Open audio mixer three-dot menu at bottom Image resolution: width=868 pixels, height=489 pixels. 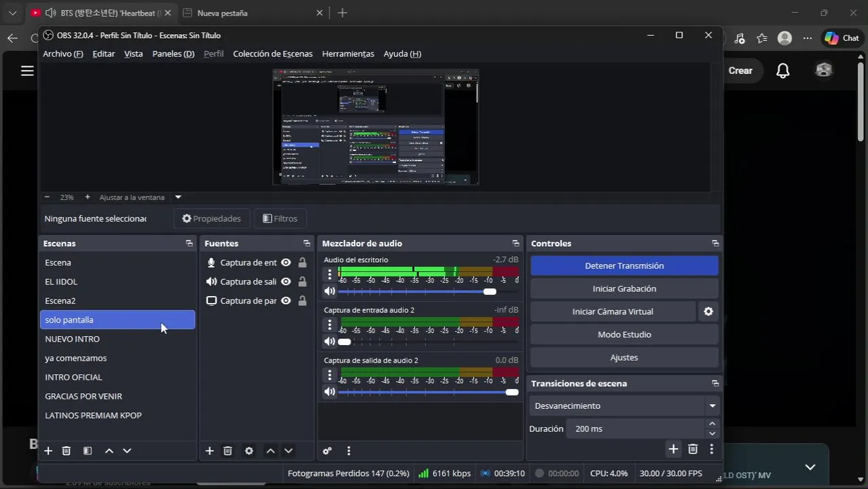coord(348,451)
